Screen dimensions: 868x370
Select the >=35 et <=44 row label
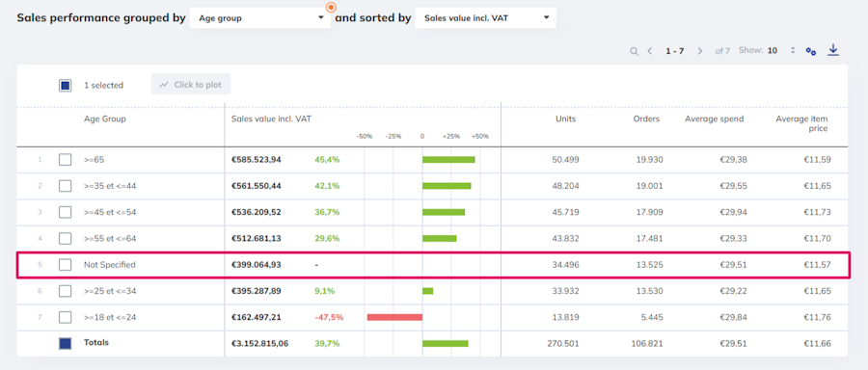click(110, 186)
